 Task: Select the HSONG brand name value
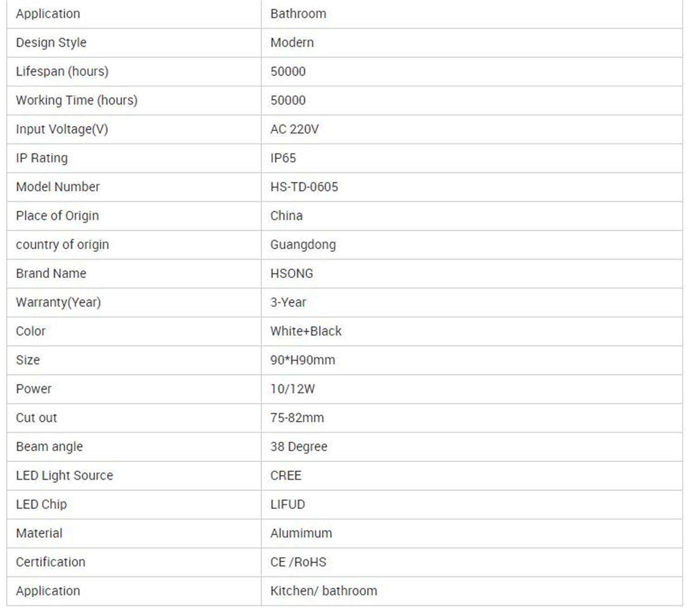[291, 273]
